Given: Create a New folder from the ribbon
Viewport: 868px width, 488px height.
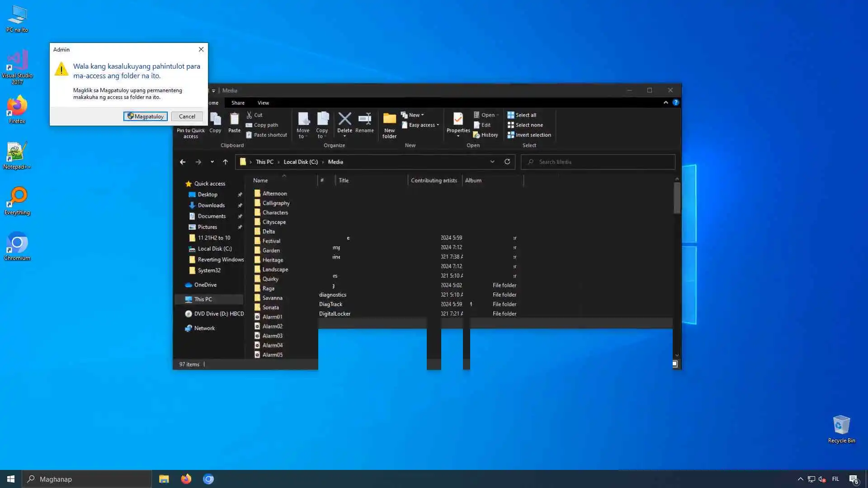Looking at the screenshot, I should (389, 124).
